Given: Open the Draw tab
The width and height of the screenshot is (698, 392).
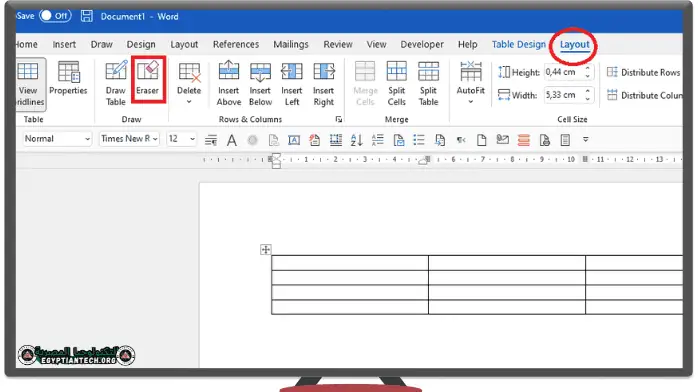Looking at the screenshot, I should [x=101, y=44].
